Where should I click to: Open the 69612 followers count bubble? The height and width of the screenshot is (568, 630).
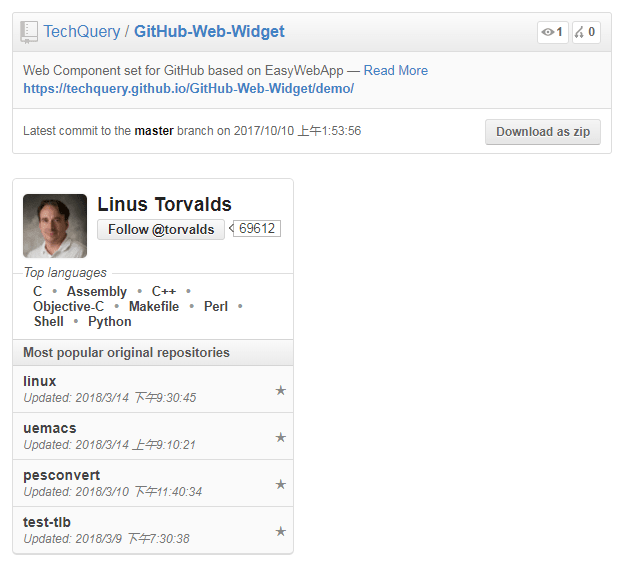[256, 229]
